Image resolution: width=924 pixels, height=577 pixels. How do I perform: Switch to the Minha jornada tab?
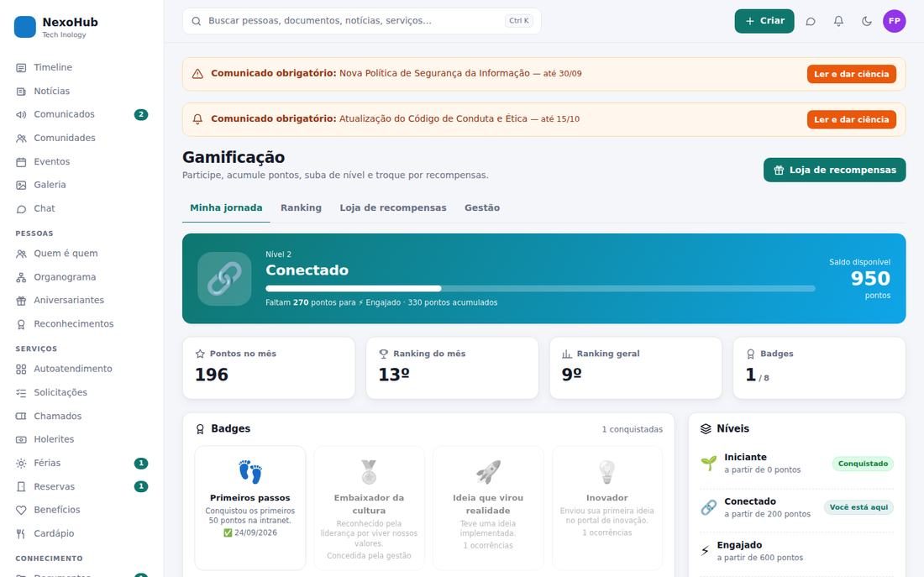pos(226,208)
